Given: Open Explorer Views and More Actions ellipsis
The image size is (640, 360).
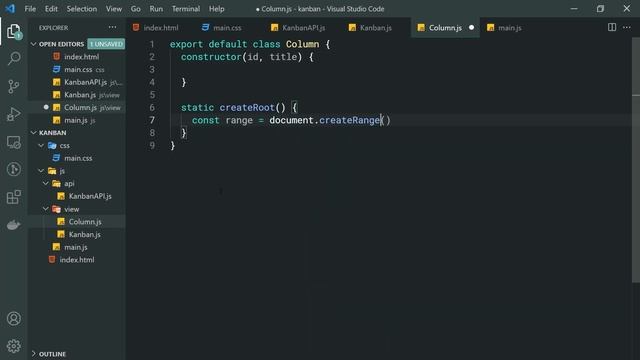Looking at the screenshot, I should (112, 27).
